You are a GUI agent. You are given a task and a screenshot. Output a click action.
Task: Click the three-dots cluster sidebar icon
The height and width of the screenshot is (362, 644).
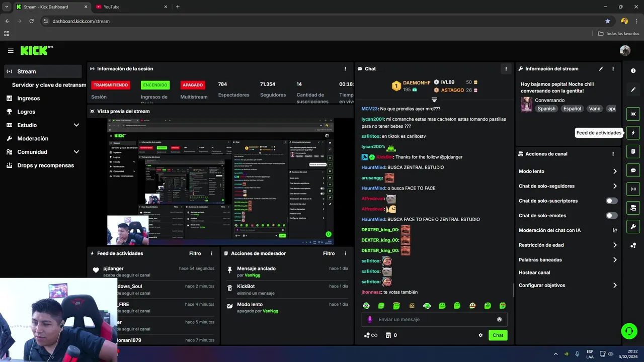coord(633,245)
